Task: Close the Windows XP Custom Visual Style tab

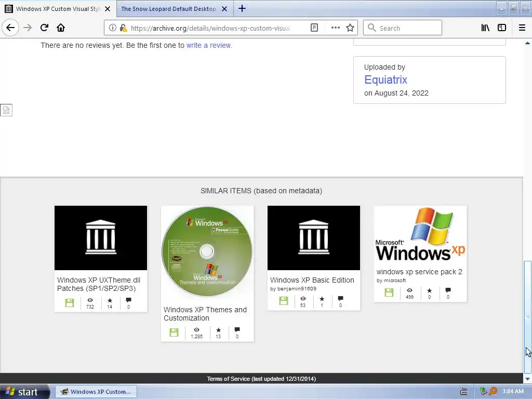Action: 108,9
